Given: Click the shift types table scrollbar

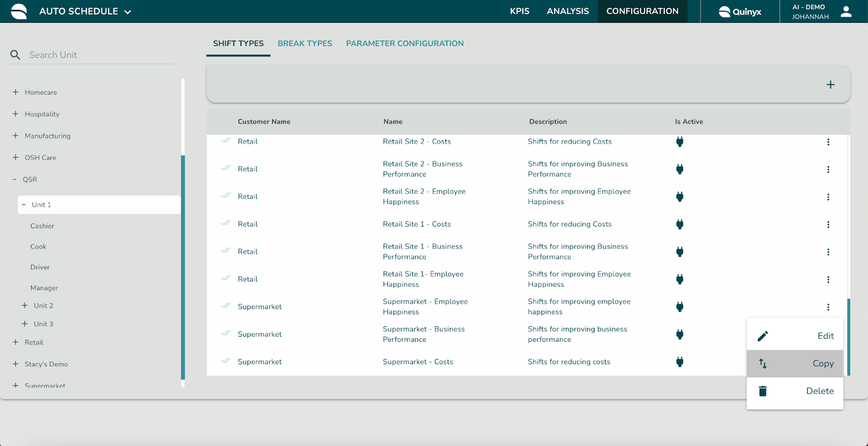Looking at the screenshot, I should point(848,337).
